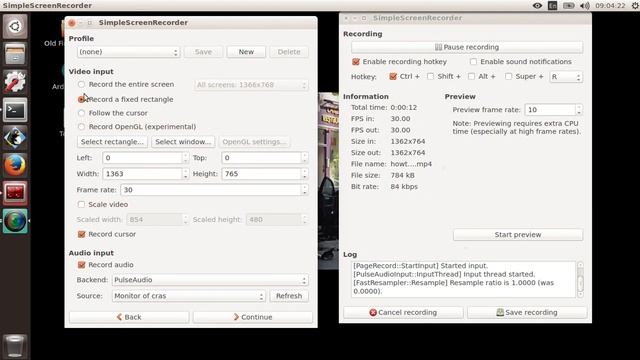Open the Trash dock icon

point(15,346)
